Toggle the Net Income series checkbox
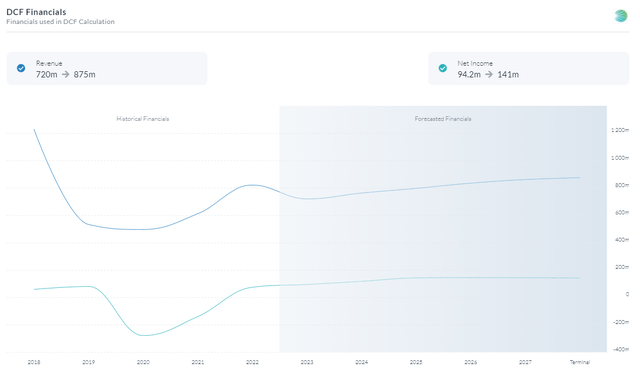 (442, 68)
